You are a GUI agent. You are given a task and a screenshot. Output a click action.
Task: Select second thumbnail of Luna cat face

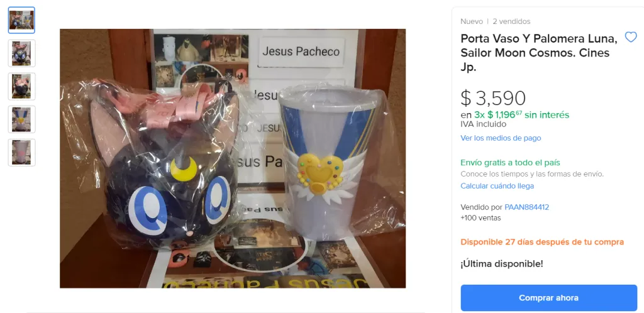click(x=22, y=53)
